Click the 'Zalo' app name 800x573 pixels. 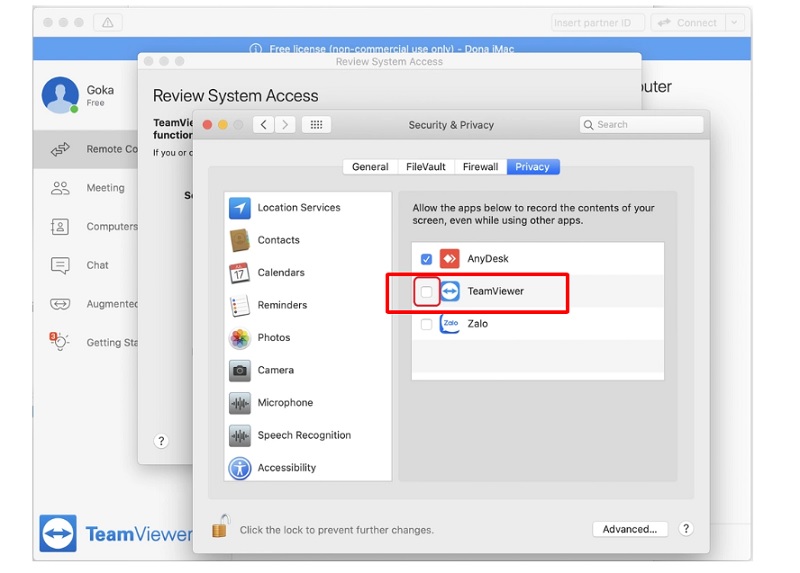pos(478,324)
